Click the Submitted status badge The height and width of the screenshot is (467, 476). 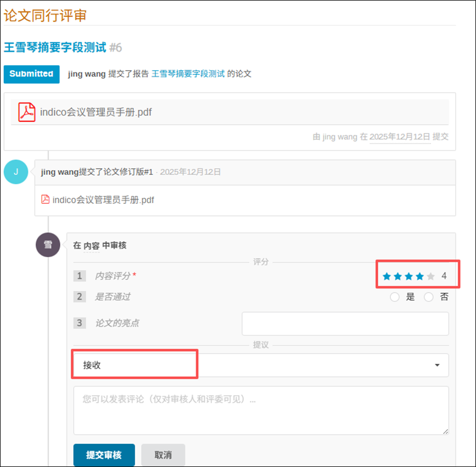31,74
